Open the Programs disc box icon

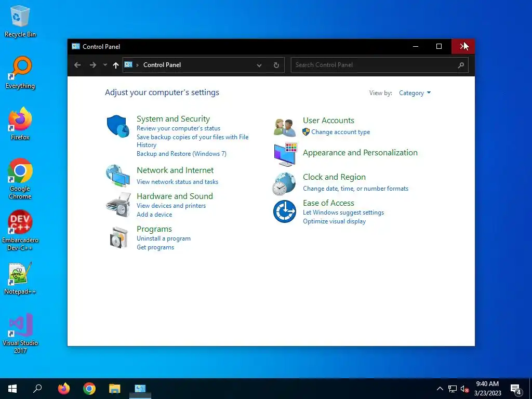119,237
